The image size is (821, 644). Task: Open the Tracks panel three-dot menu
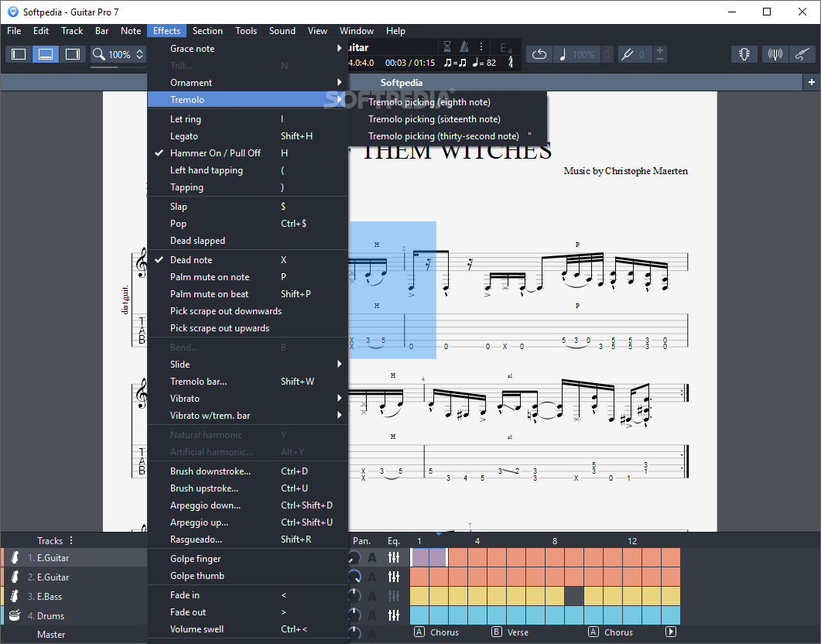[71, 540]
